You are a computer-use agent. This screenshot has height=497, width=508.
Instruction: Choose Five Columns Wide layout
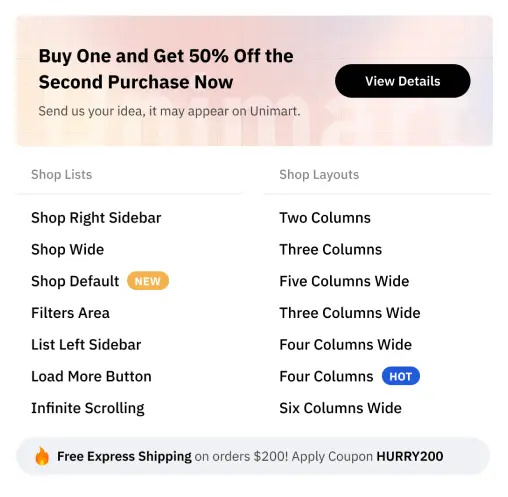[344, 281]
